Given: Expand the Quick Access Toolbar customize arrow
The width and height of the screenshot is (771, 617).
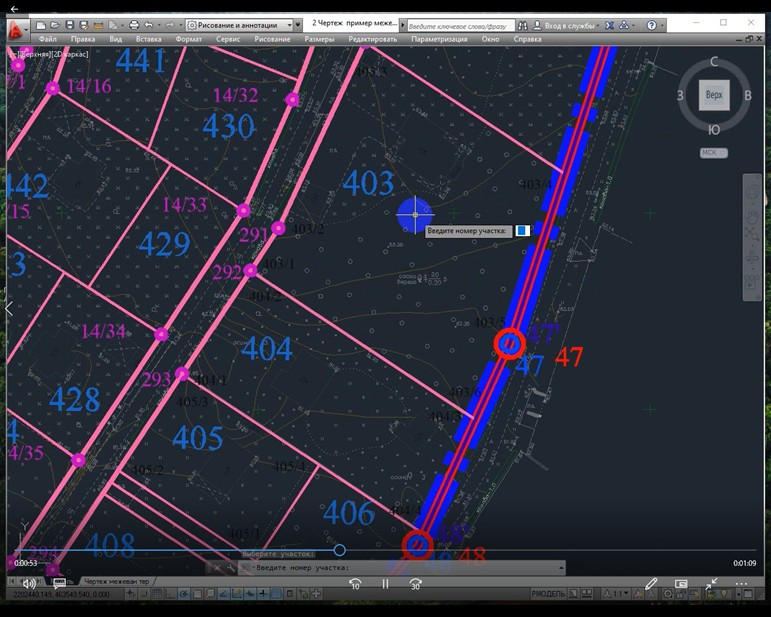Looking at the screenshot, I should coord(298,25).
